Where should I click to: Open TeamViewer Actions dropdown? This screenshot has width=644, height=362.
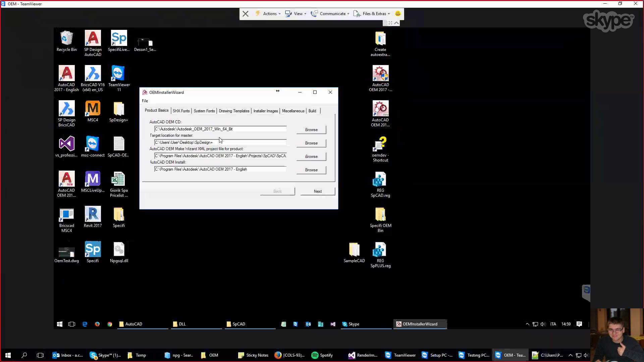point(268,14)
